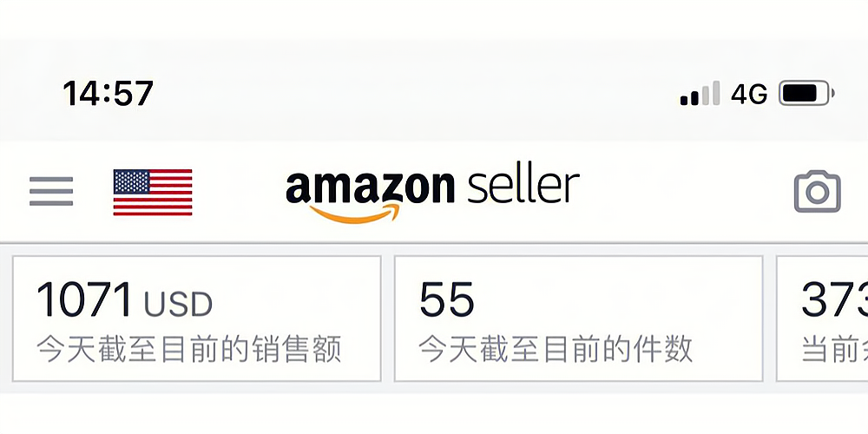Open the partially visible third metric card
This screenshot has height=434, width=868.
tap(823, 319)
